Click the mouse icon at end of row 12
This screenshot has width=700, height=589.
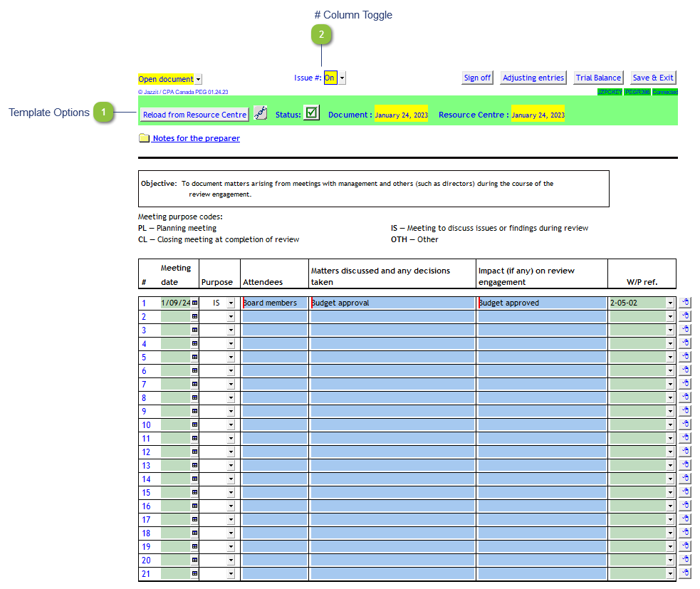coord(685,451)
